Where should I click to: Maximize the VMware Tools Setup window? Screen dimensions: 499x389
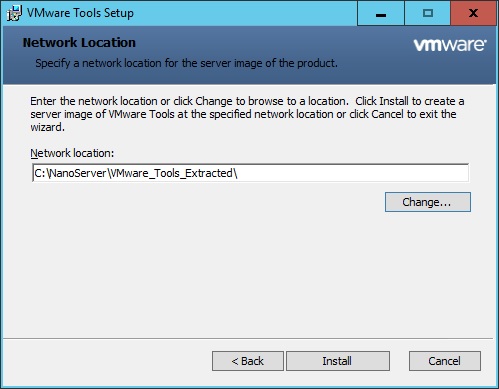[428, 13]
